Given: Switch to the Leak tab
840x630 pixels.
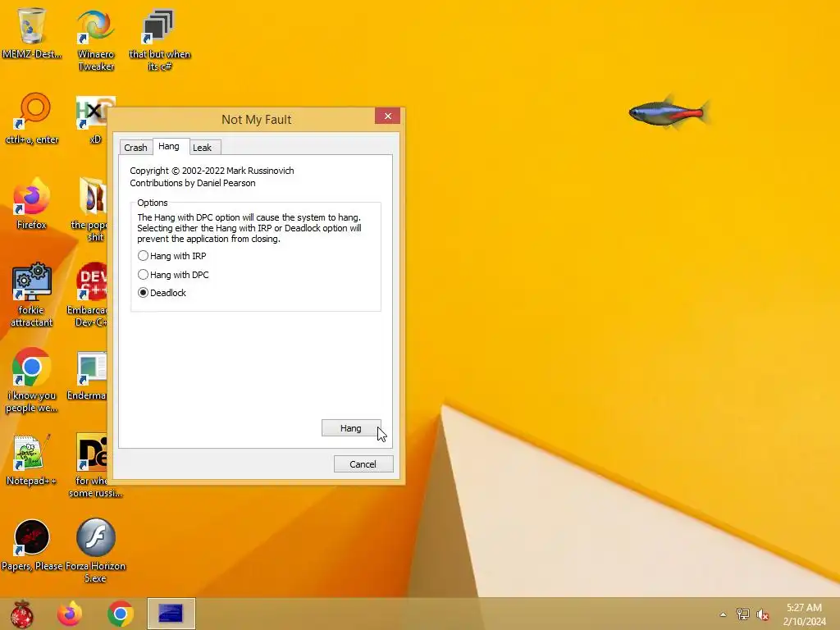Looking at the screenshot, I should tap(203, 148).
